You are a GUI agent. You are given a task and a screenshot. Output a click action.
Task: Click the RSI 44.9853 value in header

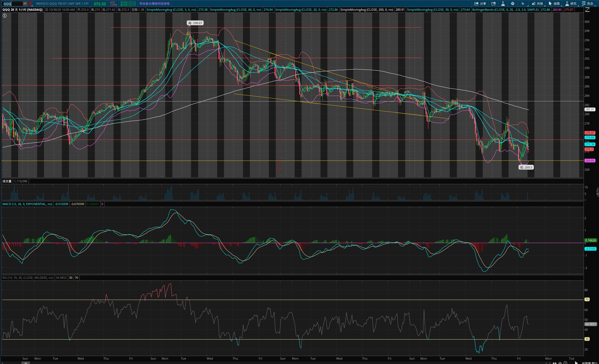[x=61, y=278]
